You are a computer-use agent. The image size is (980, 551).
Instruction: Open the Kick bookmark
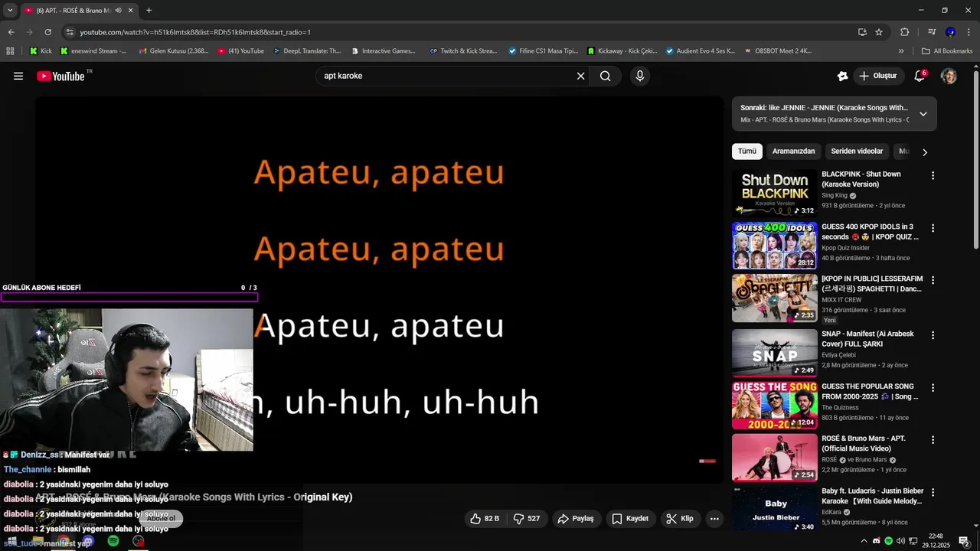(41, 51)
